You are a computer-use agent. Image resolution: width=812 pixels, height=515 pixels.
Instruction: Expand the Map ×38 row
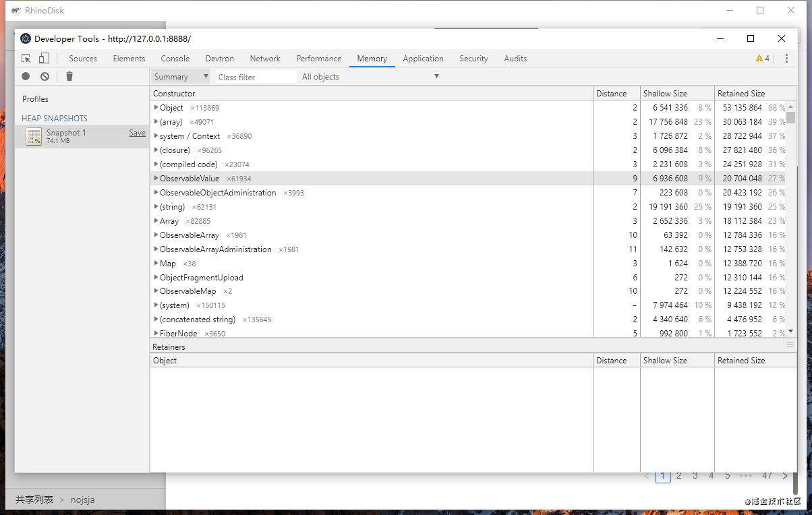tap(156, 263)
